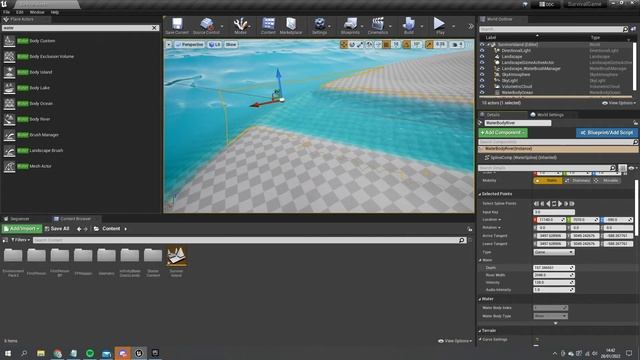Click the Cinematics toolbar icon
640x360 pixels.
click(x=378, y=26)
